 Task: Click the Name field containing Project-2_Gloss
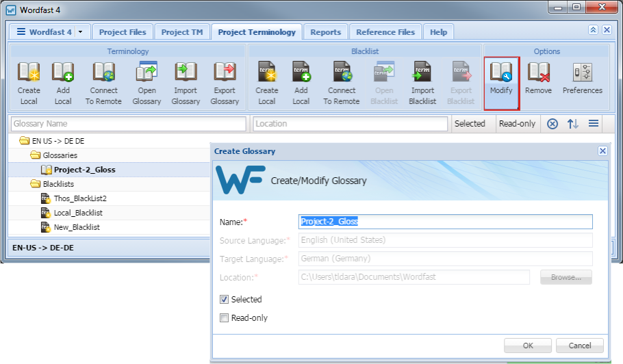(x=446, y=222)
